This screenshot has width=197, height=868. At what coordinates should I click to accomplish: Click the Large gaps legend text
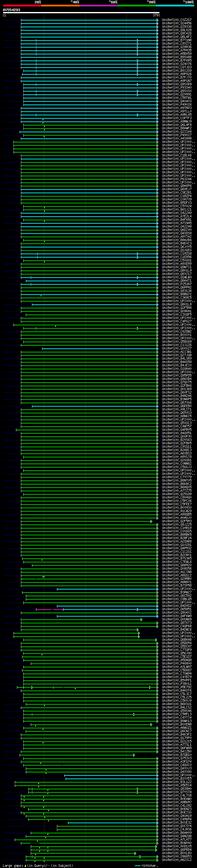(x=38, y=865)
